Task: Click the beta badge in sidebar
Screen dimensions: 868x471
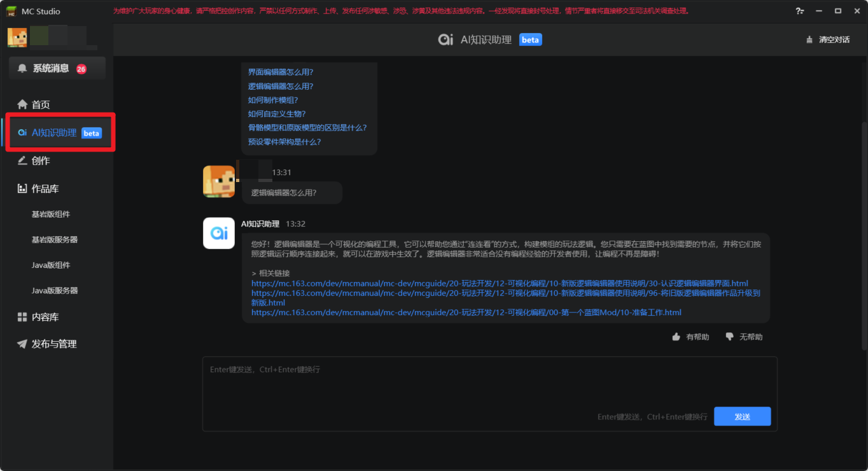Action: (x=92, y=133)
